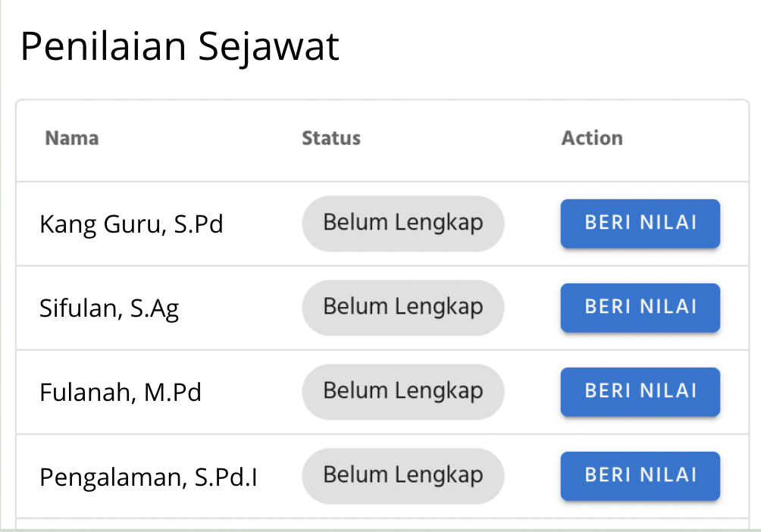Screen dimensions: 761x532
Task: Hit BERI NILAI for Pengalaman, S.Pd.I
Action: 640,476
